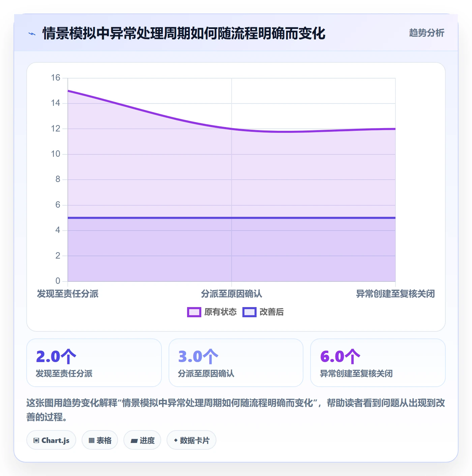Click the 数据卡片 chip diamond icon
Viewport: 472px width, 476px height.
point(176,440)
